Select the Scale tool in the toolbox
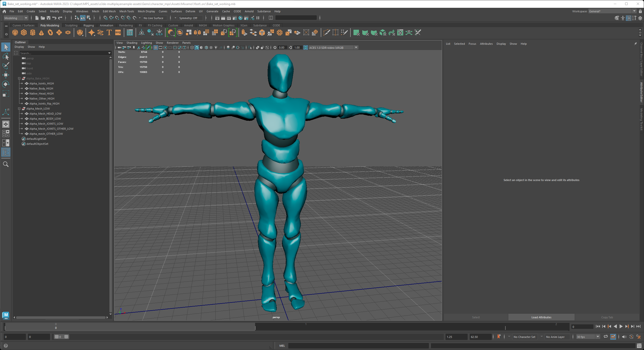The image size is (644, 350). pyautogui.click(x=6, y=94)
